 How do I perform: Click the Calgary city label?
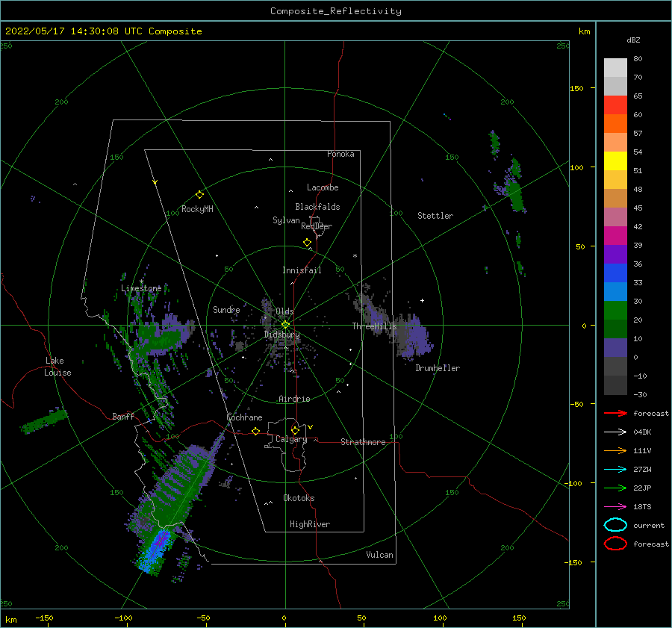[291, 439]
